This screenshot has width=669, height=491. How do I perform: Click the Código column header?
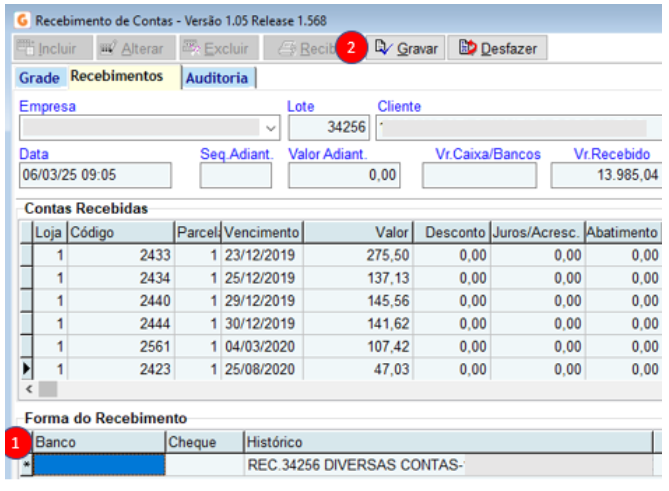tap(121, 232)
